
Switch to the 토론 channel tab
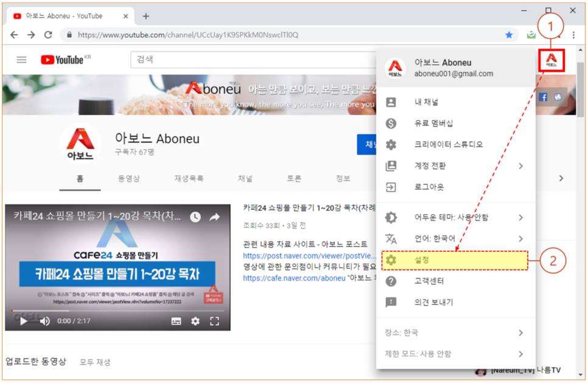tap(294, 179)
